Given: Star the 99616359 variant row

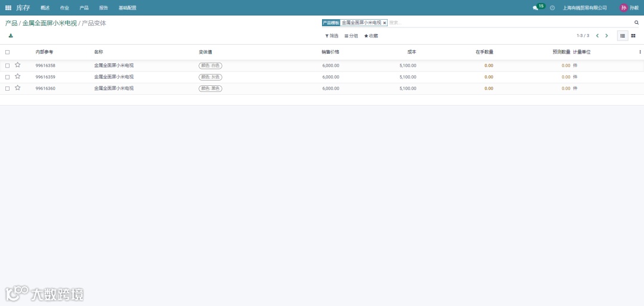Looking at the screenshot, I should (x=18, y=76).
